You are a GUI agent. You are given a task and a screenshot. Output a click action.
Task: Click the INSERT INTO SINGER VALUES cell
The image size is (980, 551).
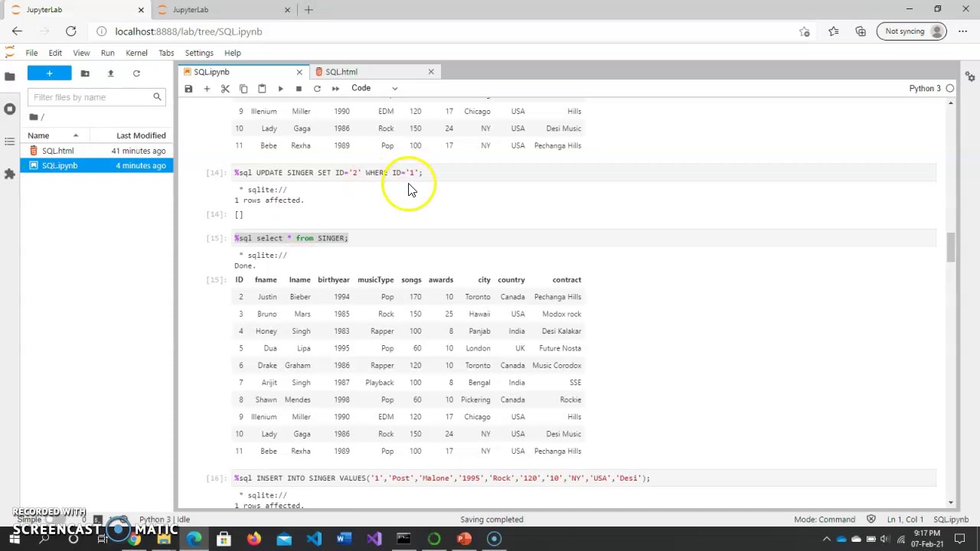coord(584,478)
